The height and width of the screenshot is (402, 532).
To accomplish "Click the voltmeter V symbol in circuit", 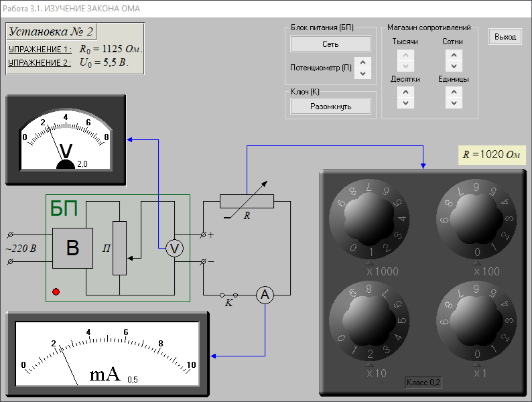I will [174, 248].
